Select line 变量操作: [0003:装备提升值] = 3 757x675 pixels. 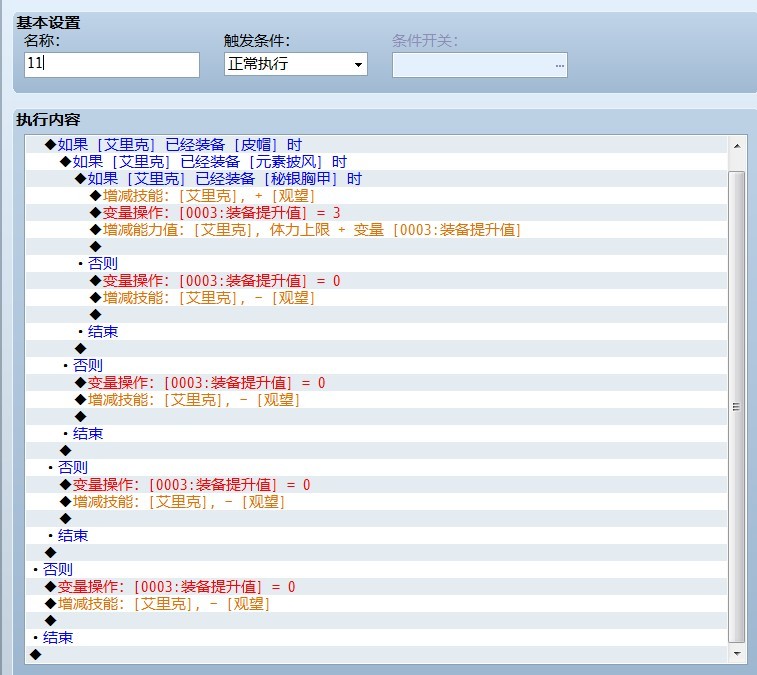(376, 212)
